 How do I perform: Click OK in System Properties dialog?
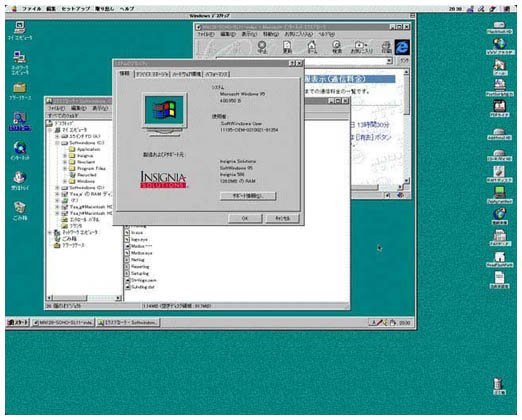(245, 218)
